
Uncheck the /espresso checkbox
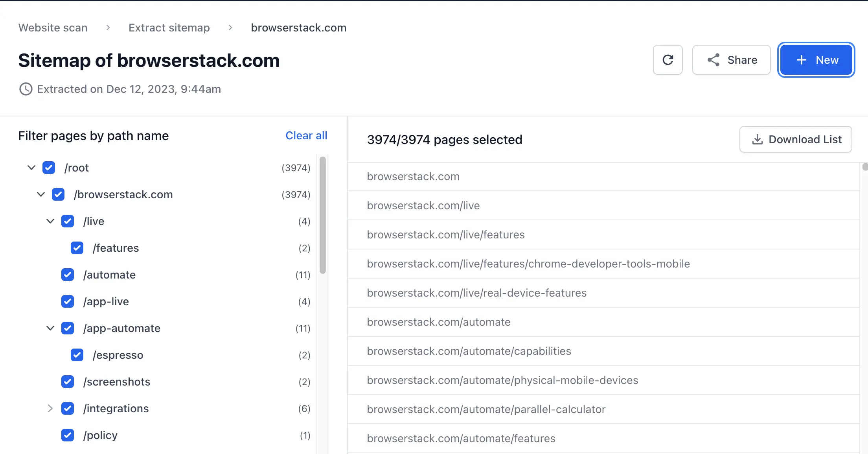(x=77, y=355)
